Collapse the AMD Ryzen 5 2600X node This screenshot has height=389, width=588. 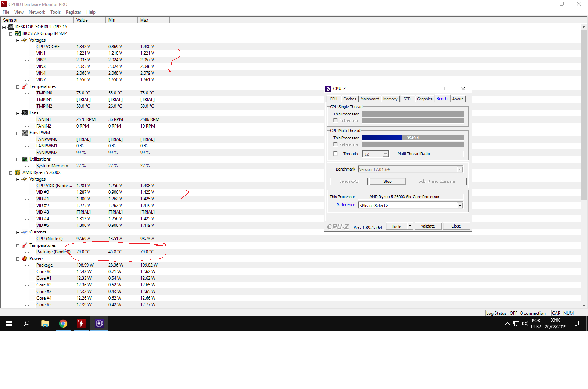pyautogui.click(x=11, y=173)
